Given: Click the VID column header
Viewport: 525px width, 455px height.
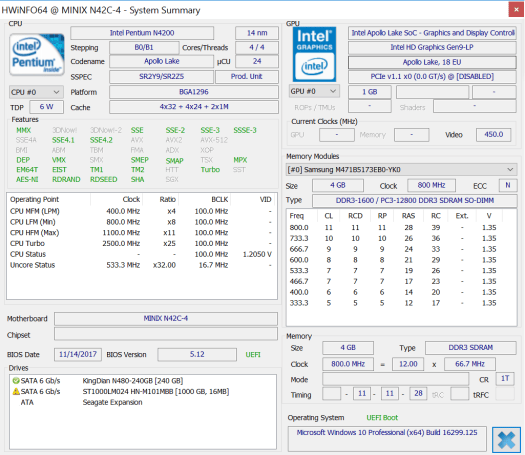Looking at the screenshot, I should click(254, 200).
